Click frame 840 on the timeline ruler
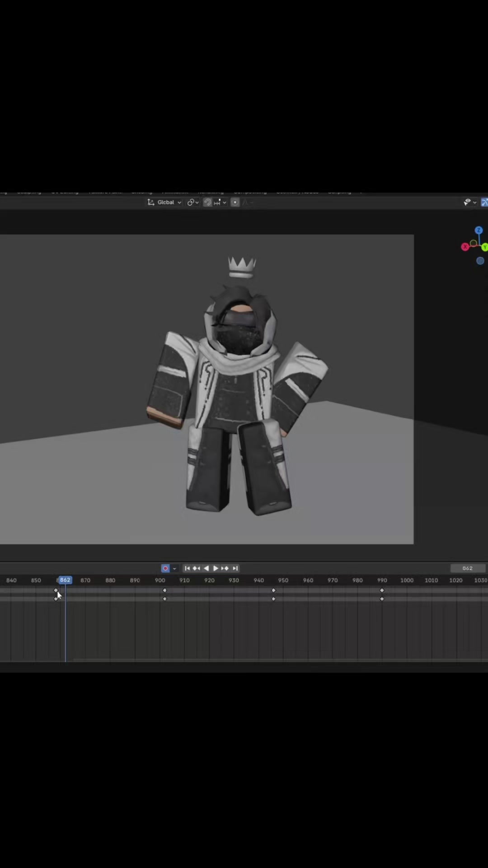Image resolution: width=488 pixels, height=868 pixels. (11, 580)
